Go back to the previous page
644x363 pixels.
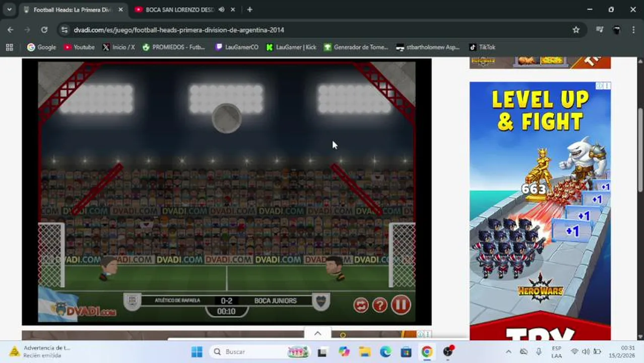(x=11, y=30)
